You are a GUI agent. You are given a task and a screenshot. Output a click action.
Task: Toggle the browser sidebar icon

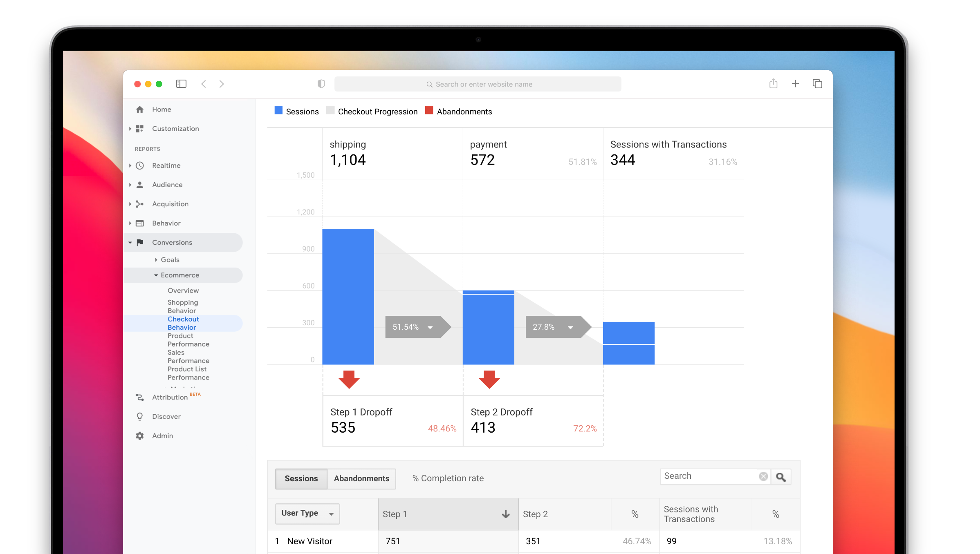click(x=181, y=84)
